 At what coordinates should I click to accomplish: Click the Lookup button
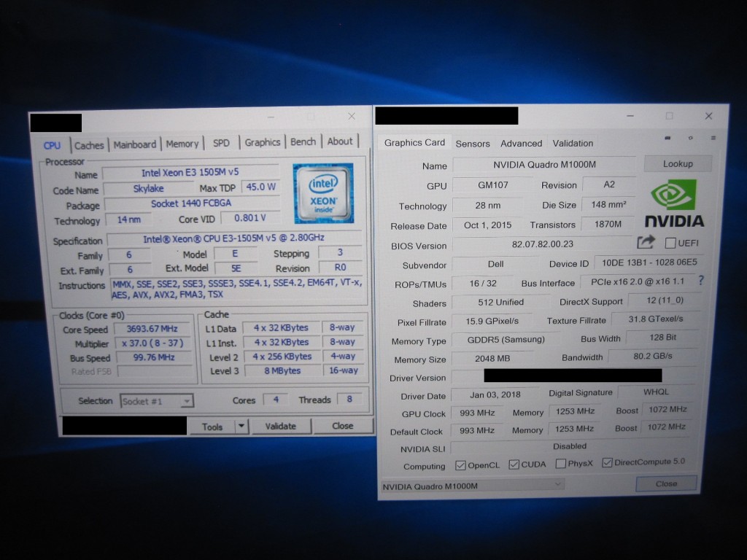click(678, 163)
